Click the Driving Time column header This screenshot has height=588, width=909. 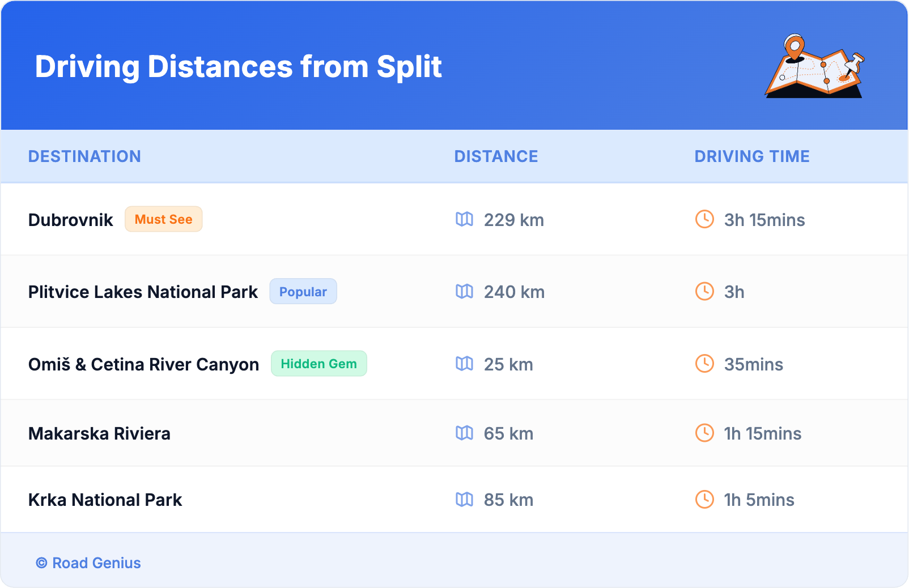click(x=751, y=156)
